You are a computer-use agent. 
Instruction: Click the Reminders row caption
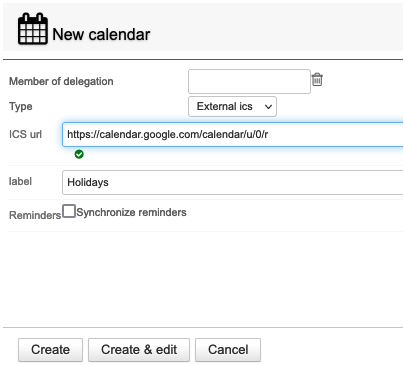click(x=35, y=215)
